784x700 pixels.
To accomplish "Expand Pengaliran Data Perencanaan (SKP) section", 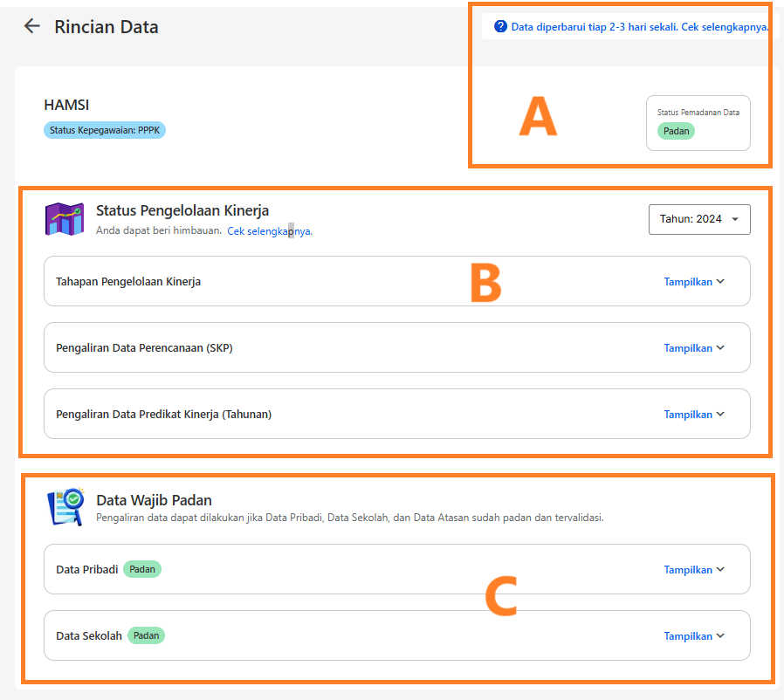I will [694, 348].
